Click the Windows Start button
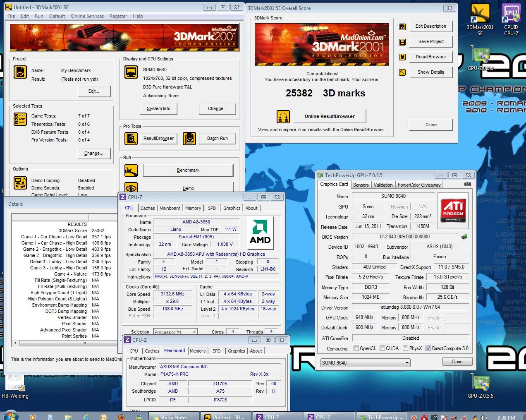 [10, 415]
